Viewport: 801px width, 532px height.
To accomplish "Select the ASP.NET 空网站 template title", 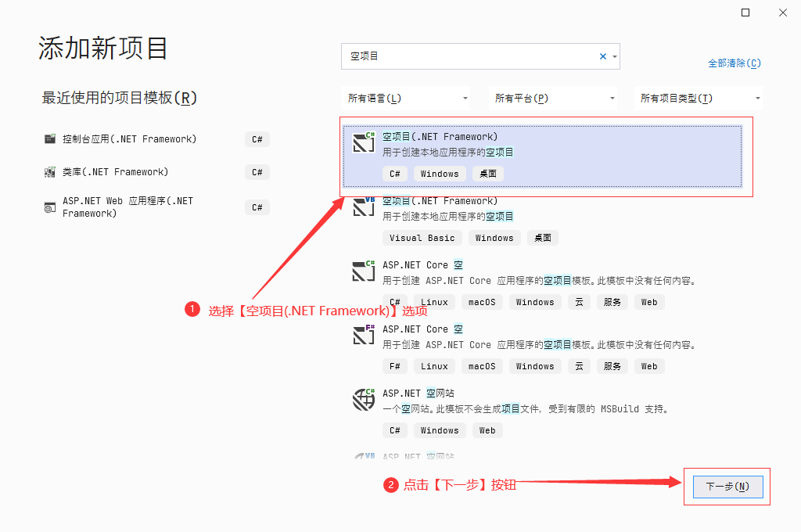I will pyautogui.click(x=418, y=393).
